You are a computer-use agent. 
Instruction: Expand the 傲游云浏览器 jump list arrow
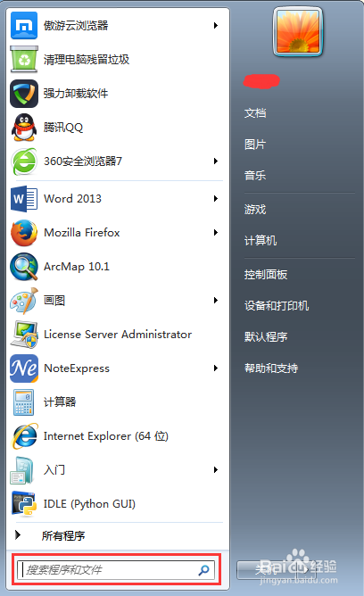coord(216,26)
